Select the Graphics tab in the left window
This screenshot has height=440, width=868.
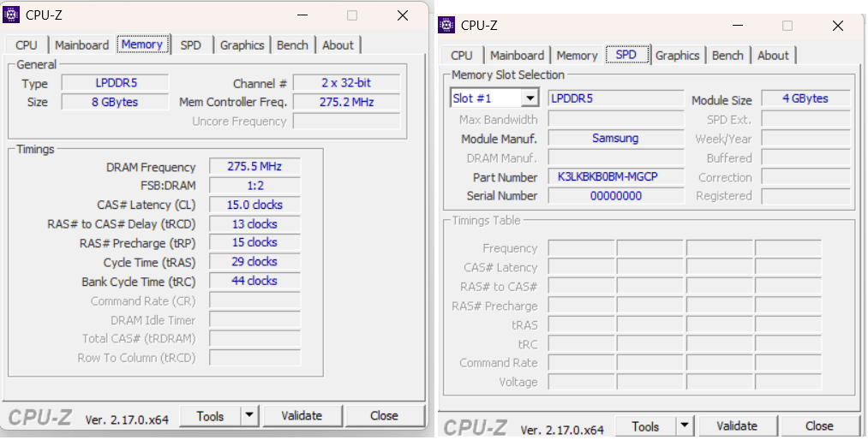point(242,45)
